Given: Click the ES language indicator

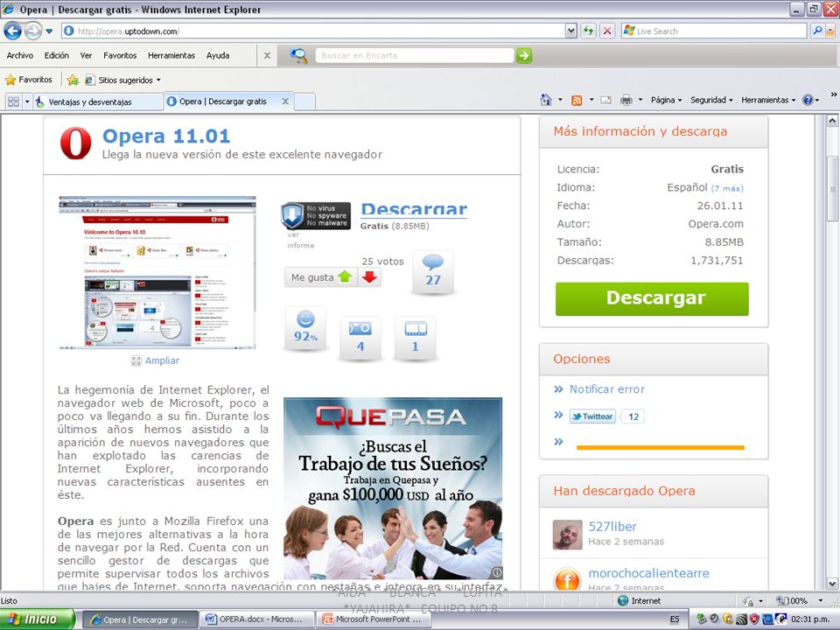Looking at the screenshot, I should click(675, 619).
